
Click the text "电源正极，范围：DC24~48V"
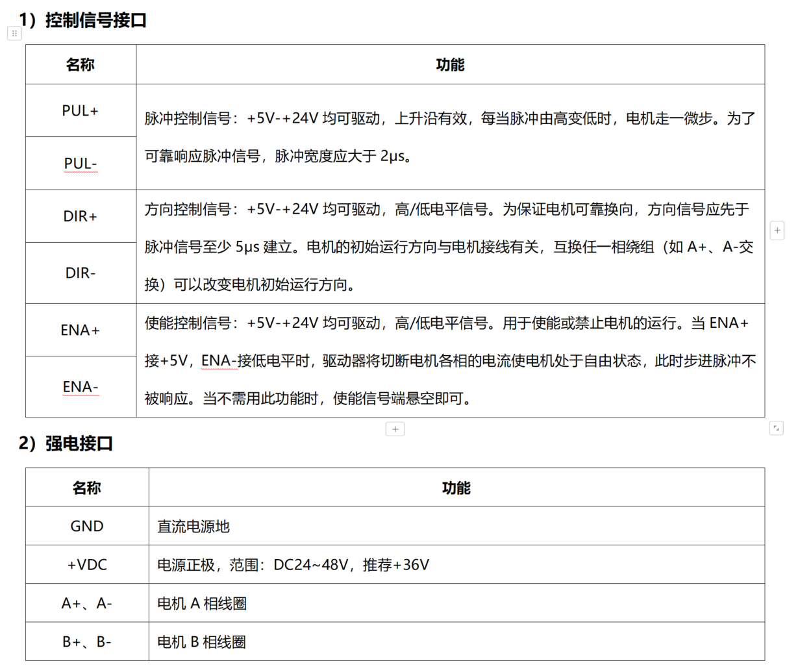pos(253,565)
